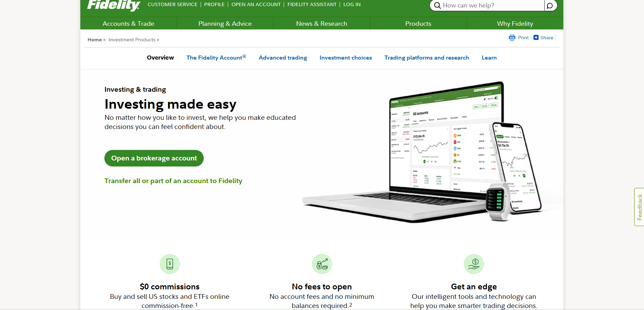Click the $0 commissions phone icon
Screen dimensions: 644x310
click(x=170, y=264)
